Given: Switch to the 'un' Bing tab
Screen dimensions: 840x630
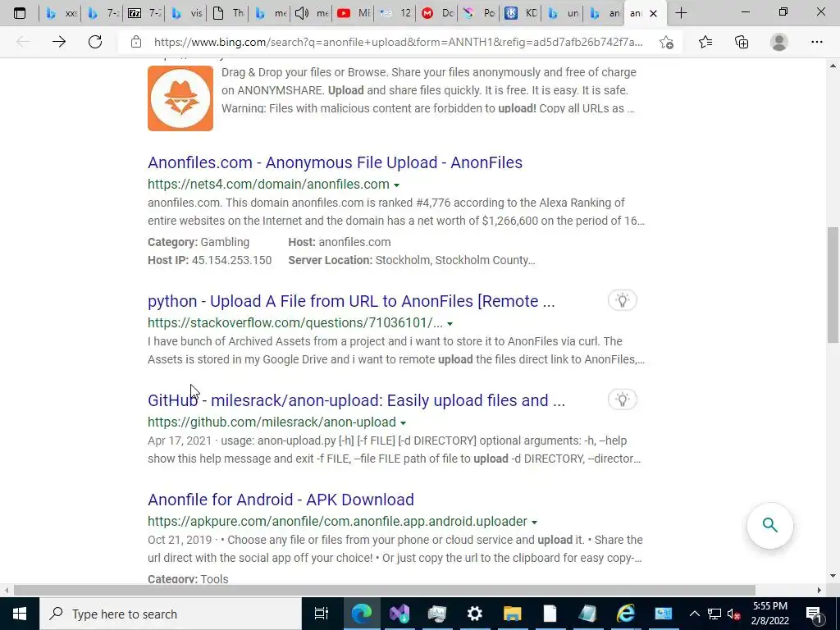Looking at the screenshot, I should click(x=563, y=13).
